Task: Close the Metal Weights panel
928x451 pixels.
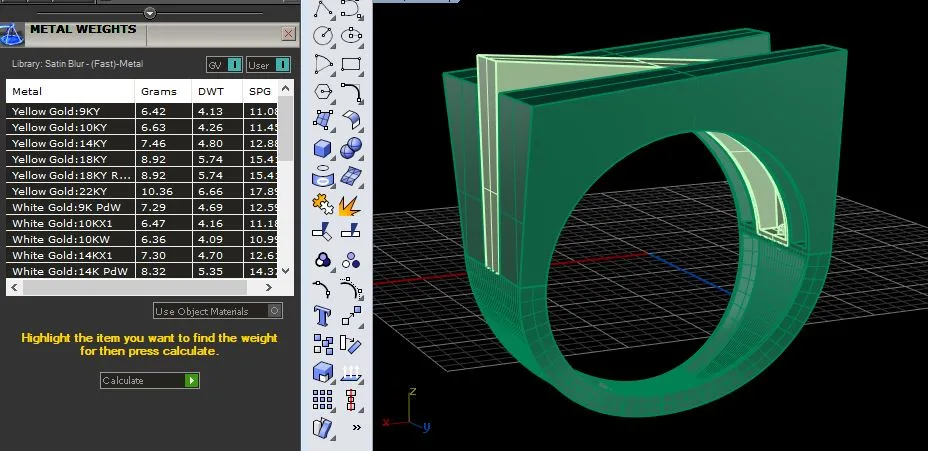Action: (289, 34)
